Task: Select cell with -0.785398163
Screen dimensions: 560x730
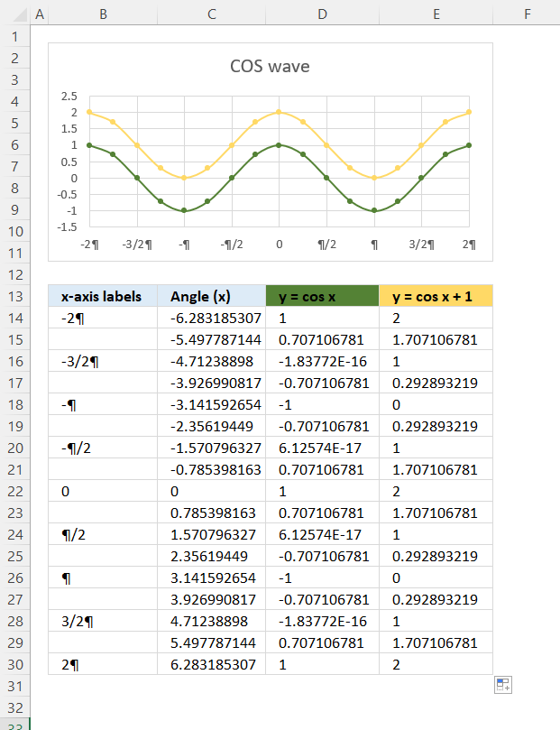Action: point(212,469)
